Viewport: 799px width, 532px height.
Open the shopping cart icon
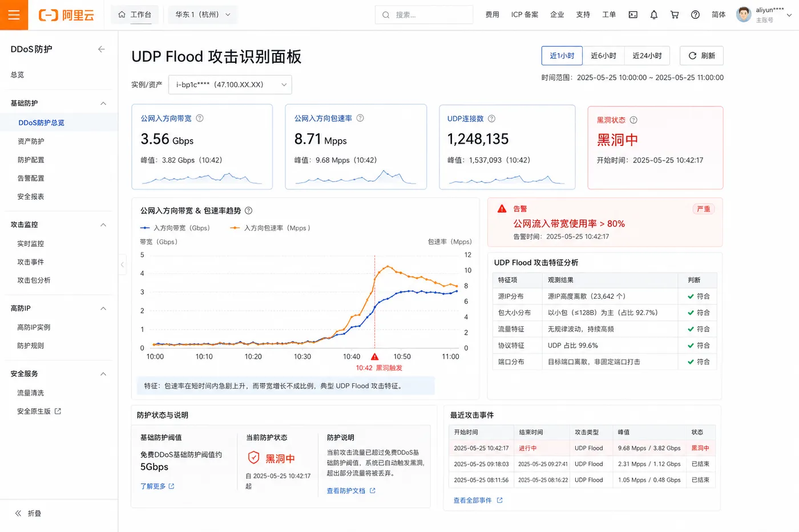click(x=675, y=15)
